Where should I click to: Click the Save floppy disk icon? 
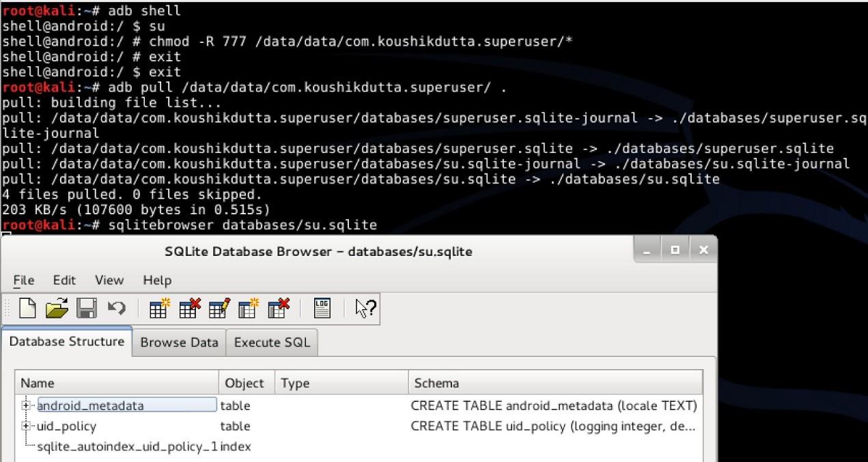point(87,309)
